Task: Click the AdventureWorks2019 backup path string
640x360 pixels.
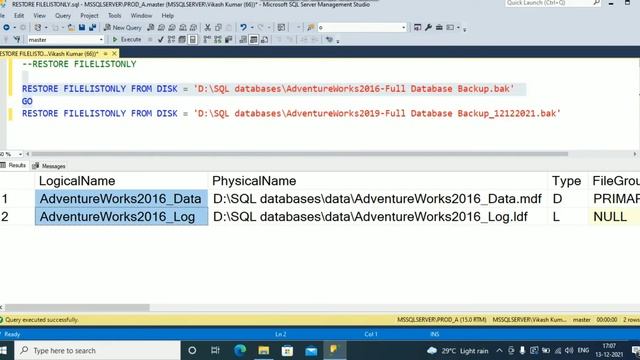Action: coord(377,113)
